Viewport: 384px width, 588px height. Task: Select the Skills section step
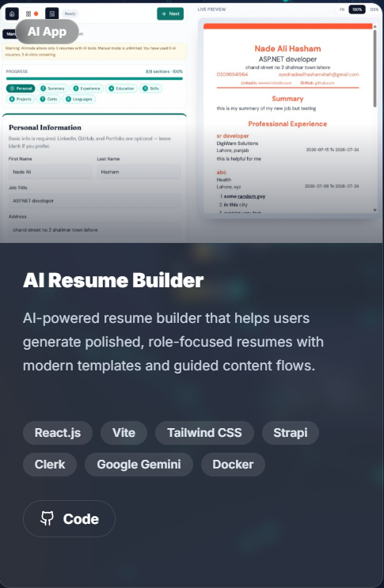(150, 89)
